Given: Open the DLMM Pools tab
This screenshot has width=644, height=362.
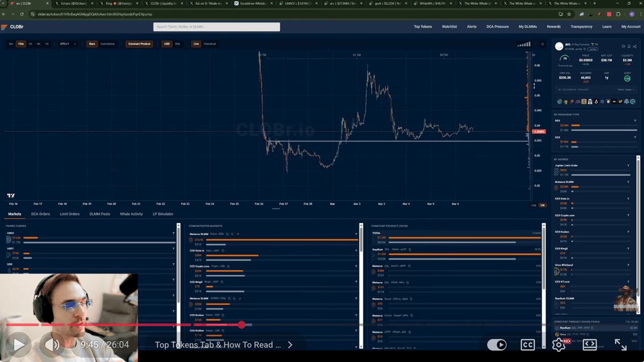Looking at the screenshot, I should [100, 214].
